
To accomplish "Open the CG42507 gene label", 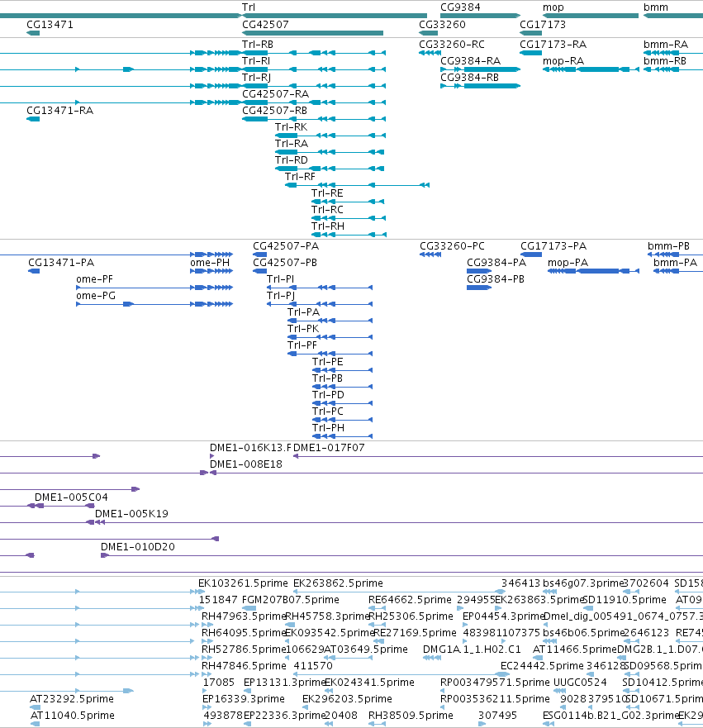I will pos(265,25).
